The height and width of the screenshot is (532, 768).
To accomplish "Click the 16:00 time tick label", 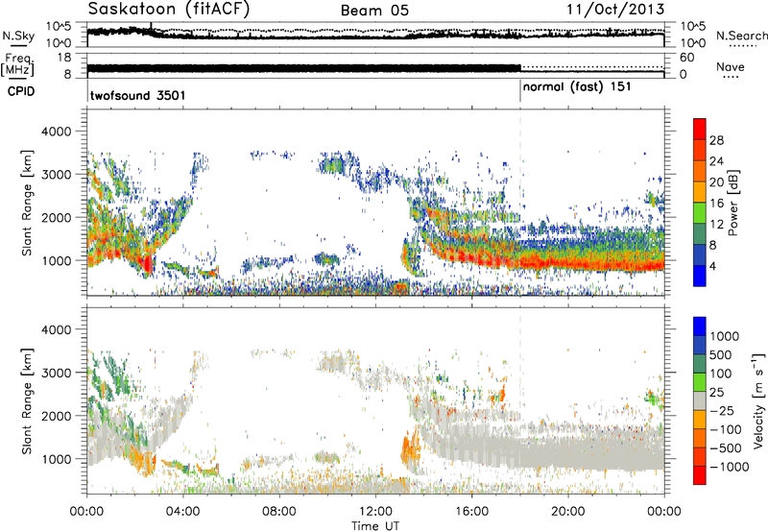I will coord(471,512).
